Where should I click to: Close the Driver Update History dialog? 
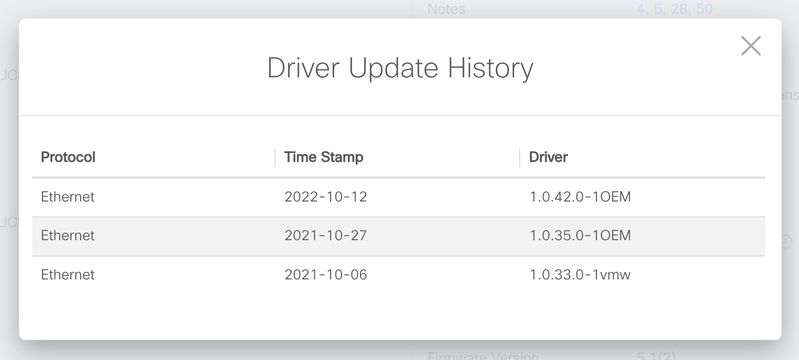(x=751, y=46)
